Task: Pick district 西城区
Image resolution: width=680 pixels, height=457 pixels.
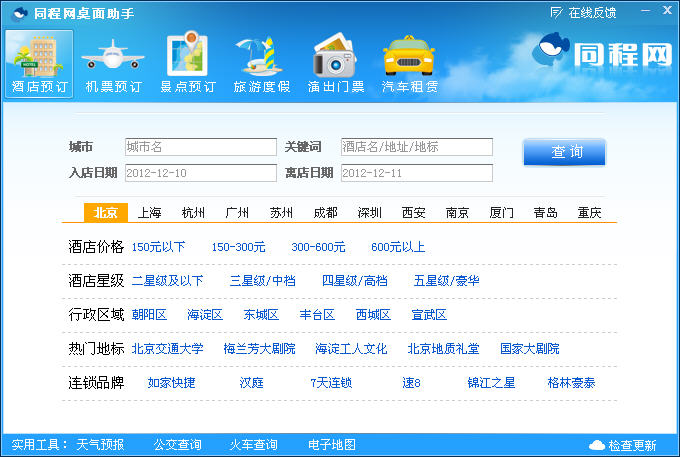Action: 373,315
